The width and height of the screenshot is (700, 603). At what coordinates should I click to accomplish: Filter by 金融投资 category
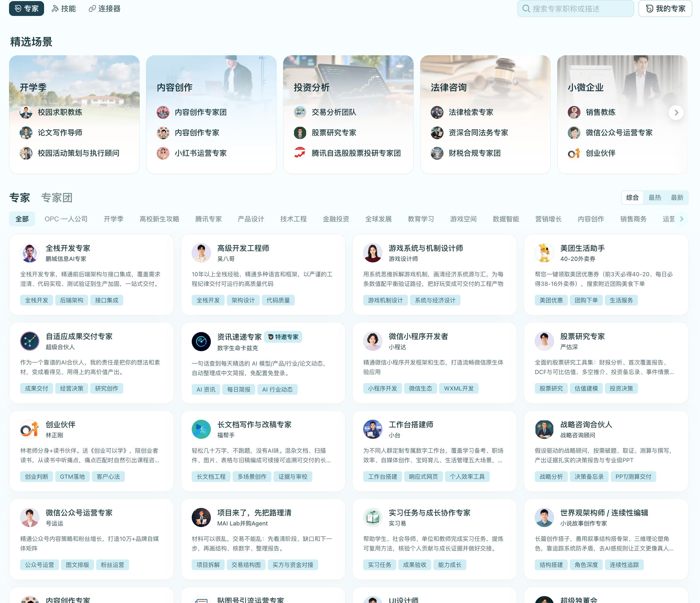pos(336,219)
